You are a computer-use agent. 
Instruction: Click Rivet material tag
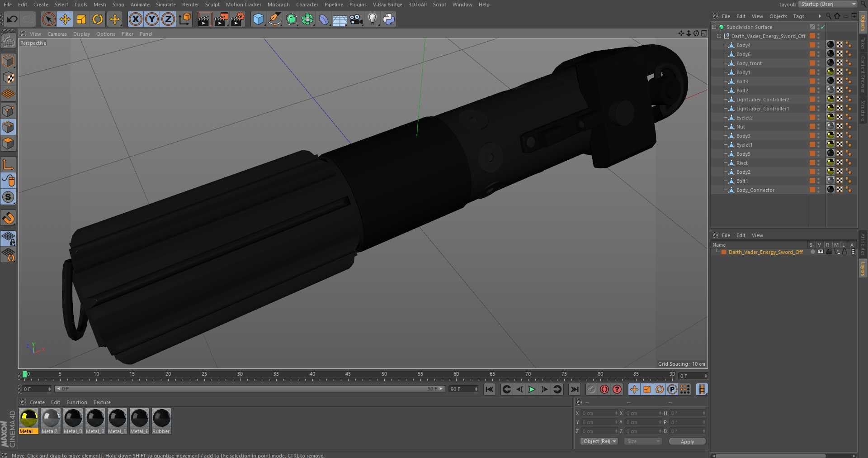pos(830,163)
